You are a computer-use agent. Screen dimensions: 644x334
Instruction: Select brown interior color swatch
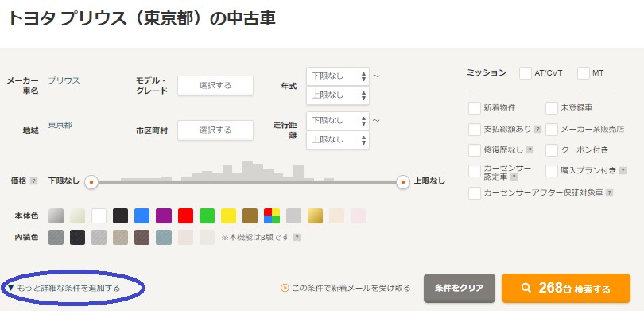pos(142,238)
